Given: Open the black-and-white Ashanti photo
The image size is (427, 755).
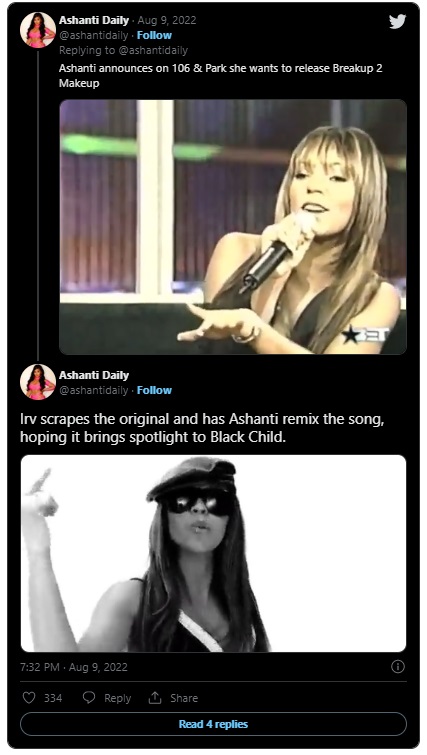Looking at the screenshot, I should [213, 553].
